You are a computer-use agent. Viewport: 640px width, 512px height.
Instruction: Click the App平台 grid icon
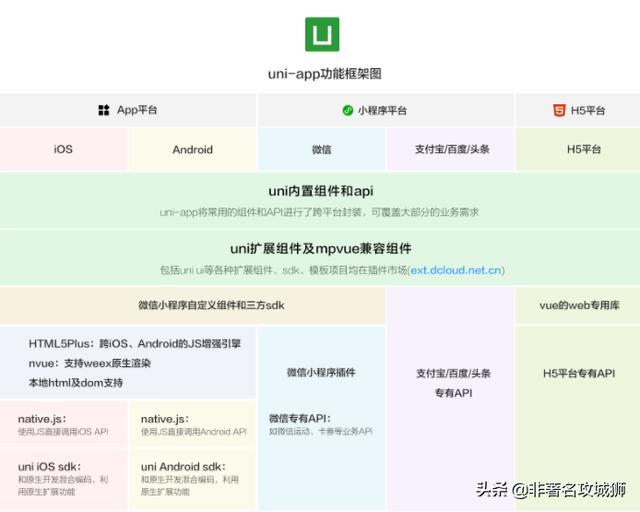click(x=103, y=110)
